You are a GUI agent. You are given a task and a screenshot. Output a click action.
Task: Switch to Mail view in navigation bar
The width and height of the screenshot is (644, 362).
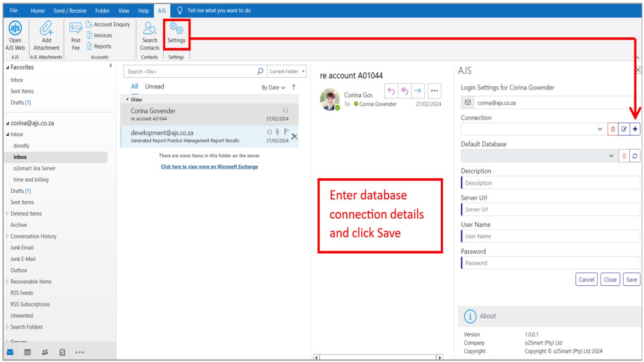tap(10, 352)
